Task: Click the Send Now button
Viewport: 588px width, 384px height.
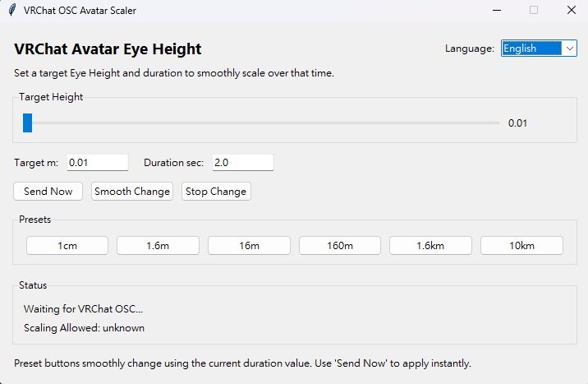Action: coord(48,192)
